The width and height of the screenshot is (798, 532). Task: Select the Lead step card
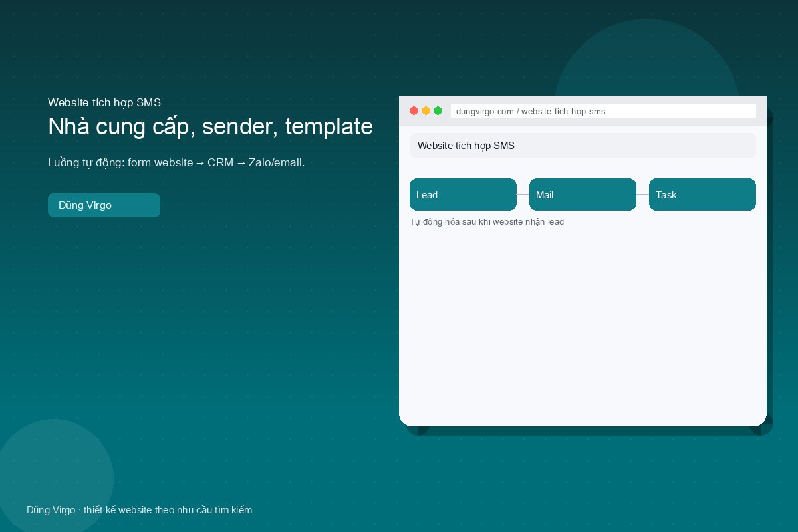(463, 194)
